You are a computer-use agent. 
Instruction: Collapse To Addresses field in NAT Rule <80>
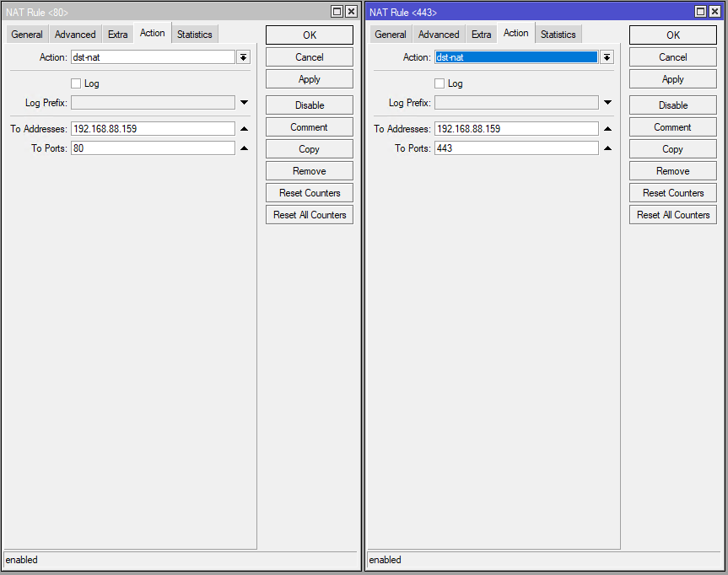coord(245,128)
